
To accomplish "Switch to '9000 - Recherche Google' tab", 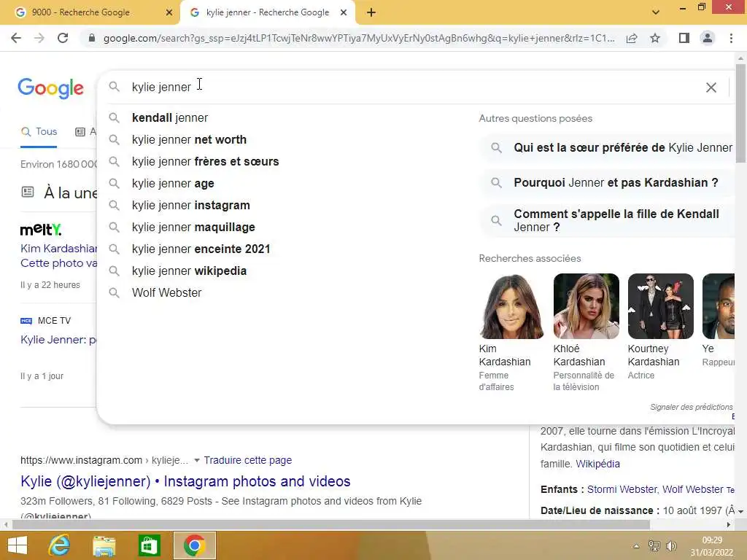I will [x=90, y=12].
